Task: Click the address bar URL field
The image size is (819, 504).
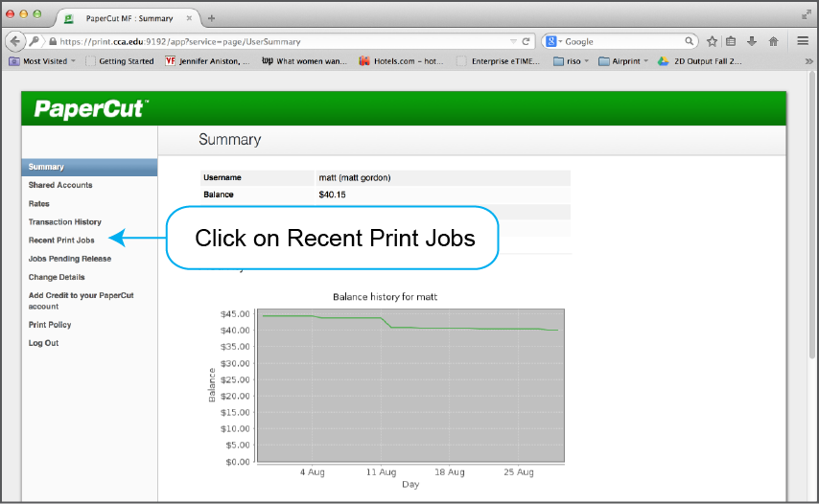Action: [282, 41]
